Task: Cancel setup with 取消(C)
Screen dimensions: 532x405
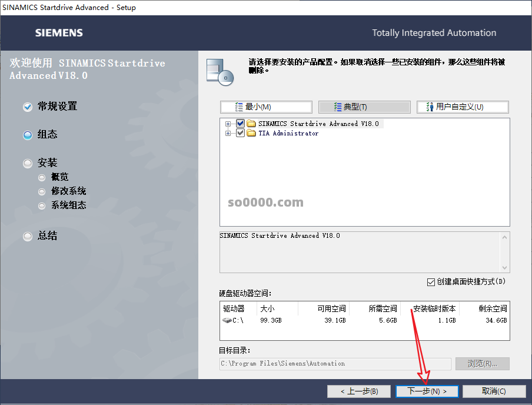Action: (x=494, y=391)
